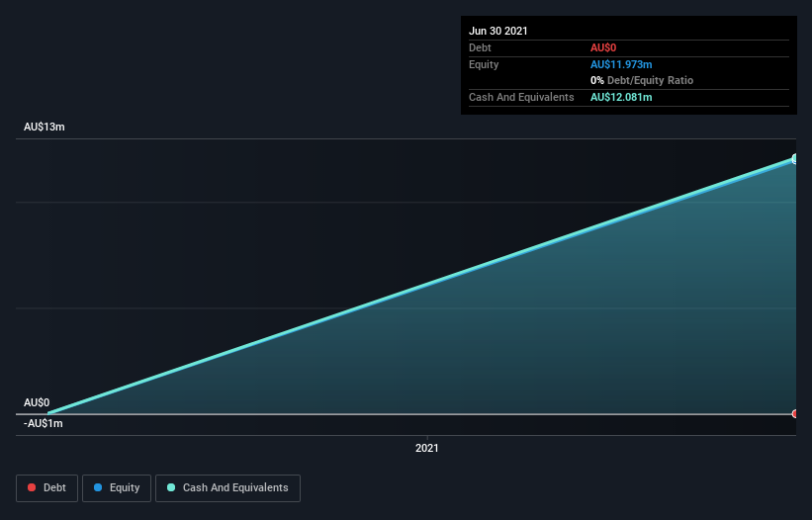This screenshot has width=812, height=520.
Task: Click the 2021 x-axis label
Action: pos(426,448)
